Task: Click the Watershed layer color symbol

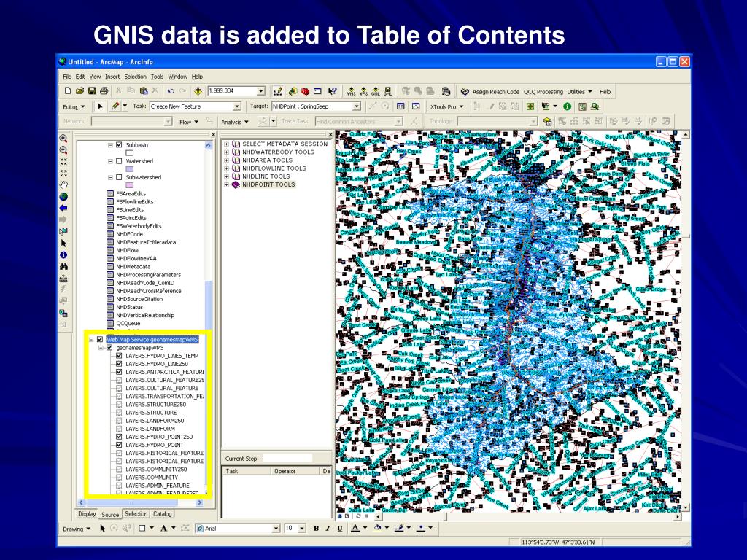Action: [130, 169]
